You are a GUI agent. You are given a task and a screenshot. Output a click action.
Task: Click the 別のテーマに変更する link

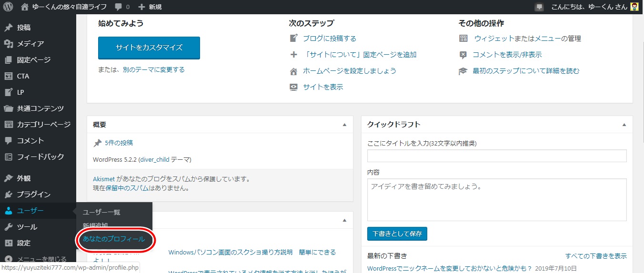point(153,69)
